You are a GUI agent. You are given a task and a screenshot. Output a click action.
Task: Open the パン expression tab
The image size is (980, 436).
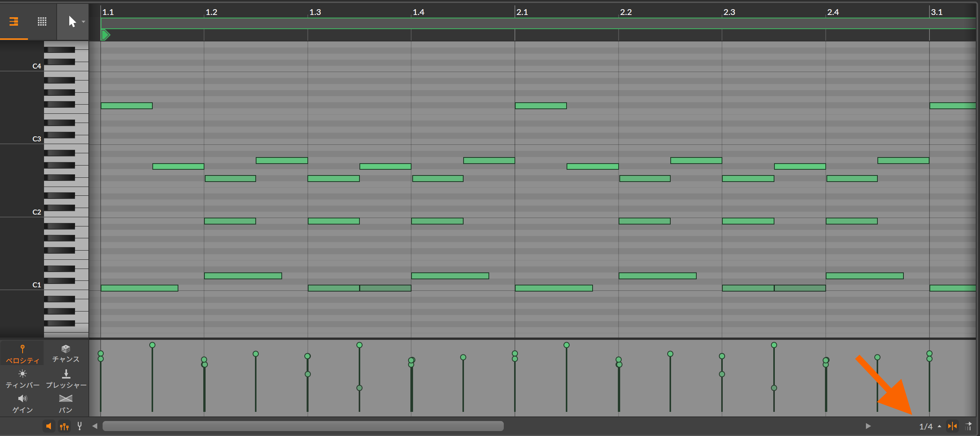pos(66,404)
